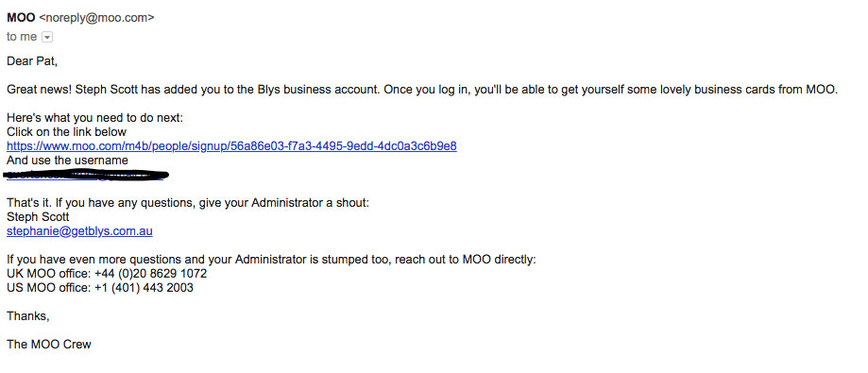The image size is (868, 373).
Task: Click the "Dear Pat," greeting line
Action: (32, 60)
